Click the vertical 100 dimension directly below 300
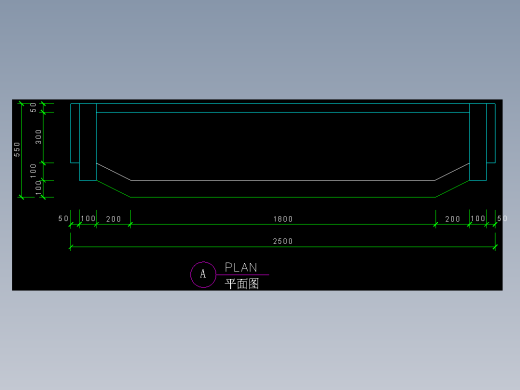 [x=33, y=170]
